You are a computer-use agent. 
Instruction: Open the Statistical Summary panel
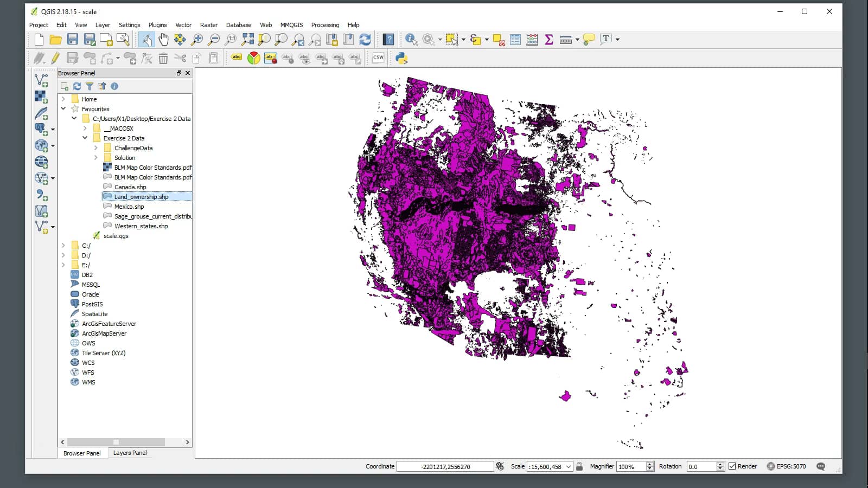(x=549, y=39)
